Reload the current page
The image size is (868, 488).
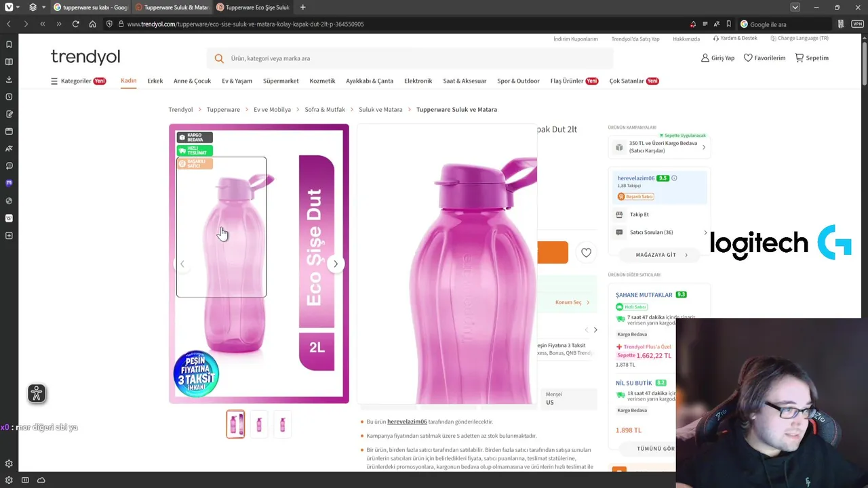click(x=75, y=24)
